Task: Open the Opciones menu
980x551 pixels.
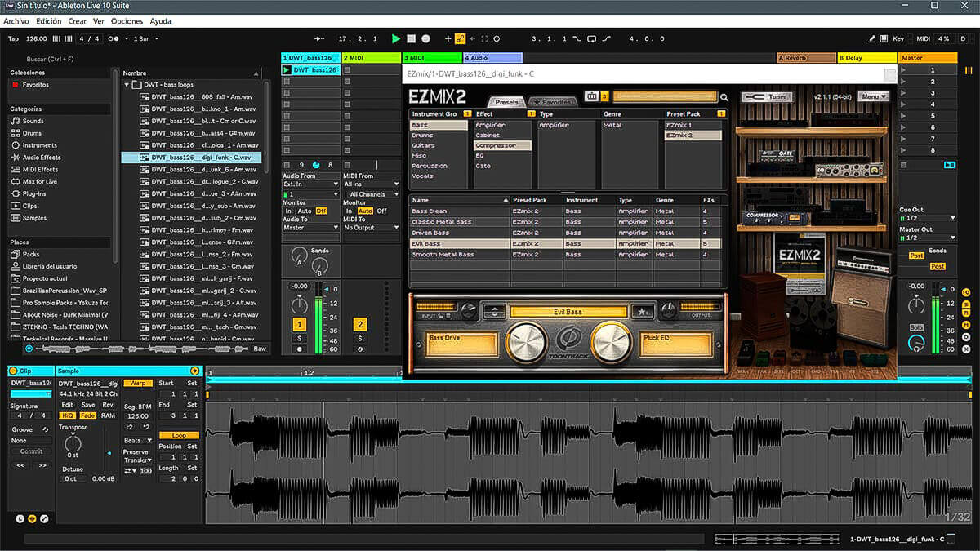Action: click(127, 21)
